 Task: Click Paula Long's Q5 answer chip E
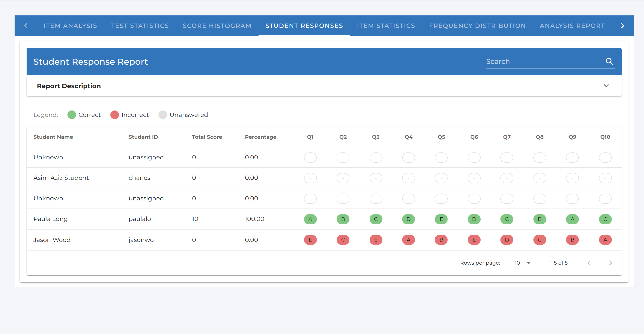pos(441,219)
